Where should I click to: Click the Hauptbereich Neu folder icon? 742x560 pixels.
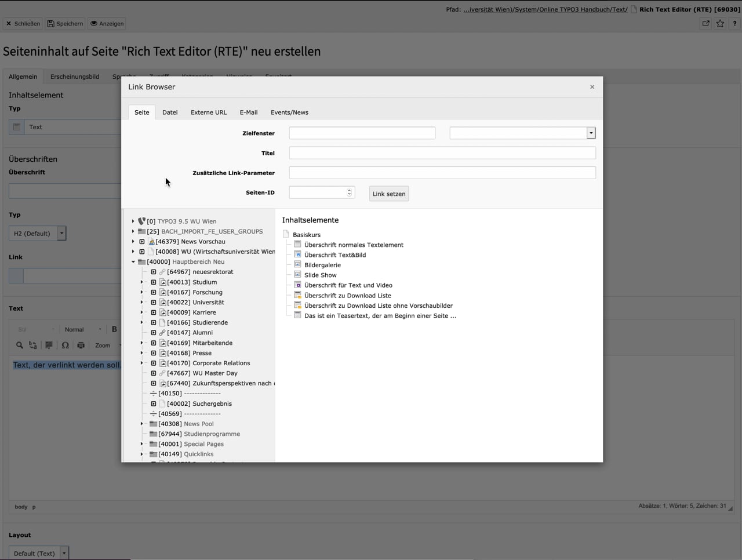pos(141,261)
